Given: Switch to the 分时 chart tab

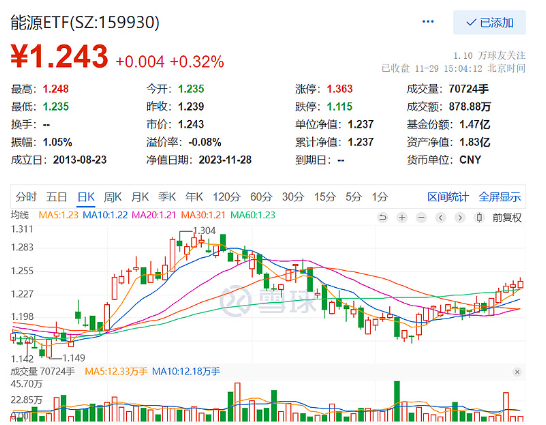Looking at the screenshot, I should coord(26,197).
